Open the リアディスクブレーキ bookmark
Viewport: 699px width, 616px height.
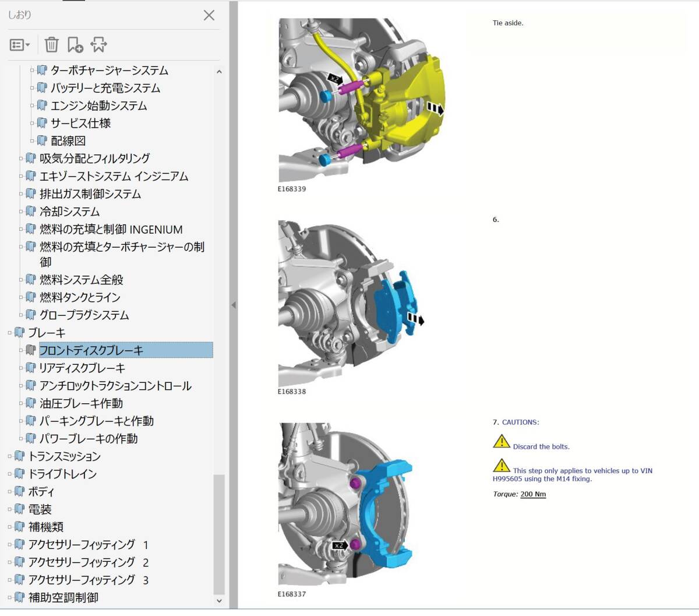pos(82,368)
